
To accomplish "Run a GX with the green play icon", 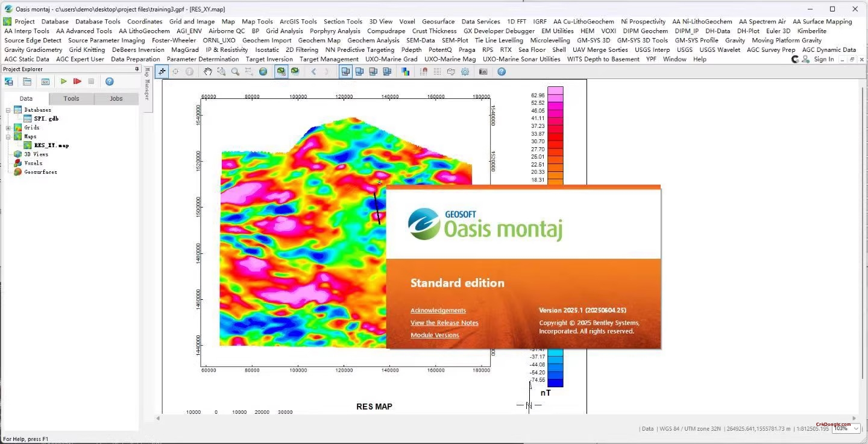I will coord(63,81).
